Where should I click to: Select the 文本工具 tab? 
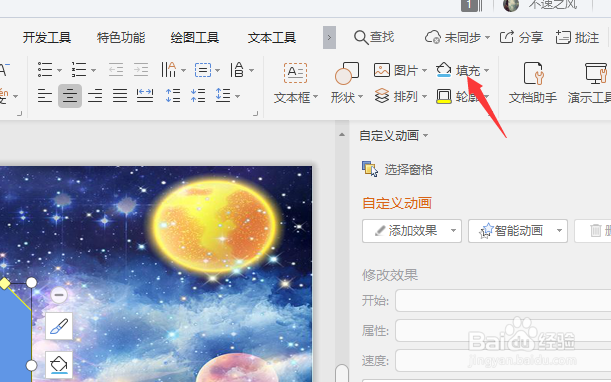coord(272,38)
